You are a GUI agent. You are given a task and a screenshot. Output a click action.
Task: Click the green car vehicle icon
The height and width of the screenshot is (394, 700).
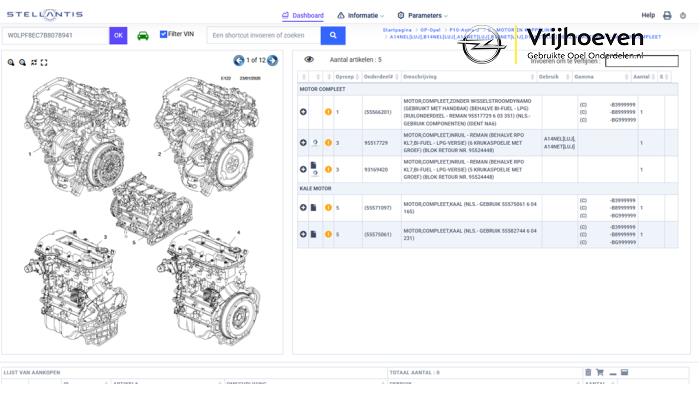click(143, 36)
